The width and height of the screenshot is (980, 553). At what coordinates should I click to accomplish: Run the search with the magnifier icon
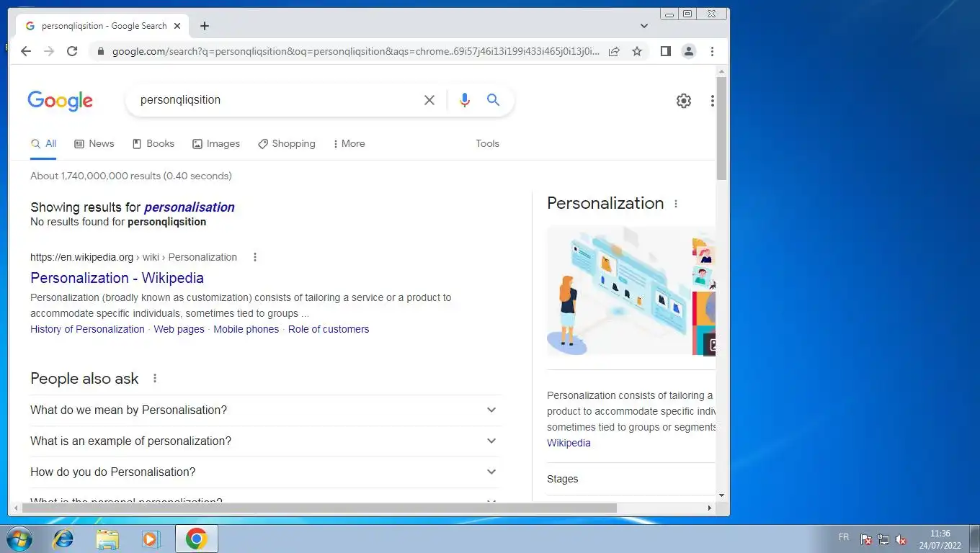click(x=493, y=100)
